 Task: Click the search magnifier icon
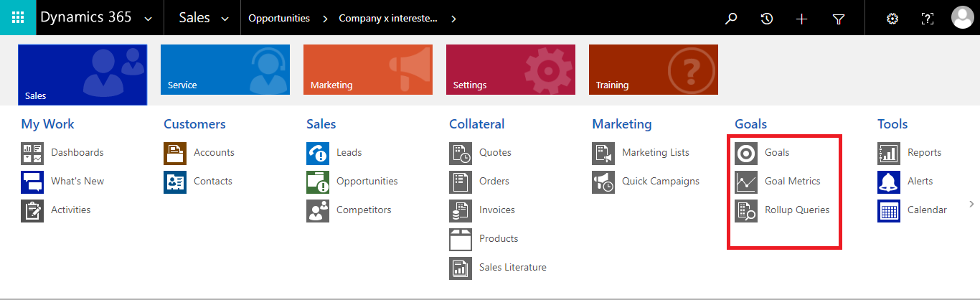[x=731, y=19]
